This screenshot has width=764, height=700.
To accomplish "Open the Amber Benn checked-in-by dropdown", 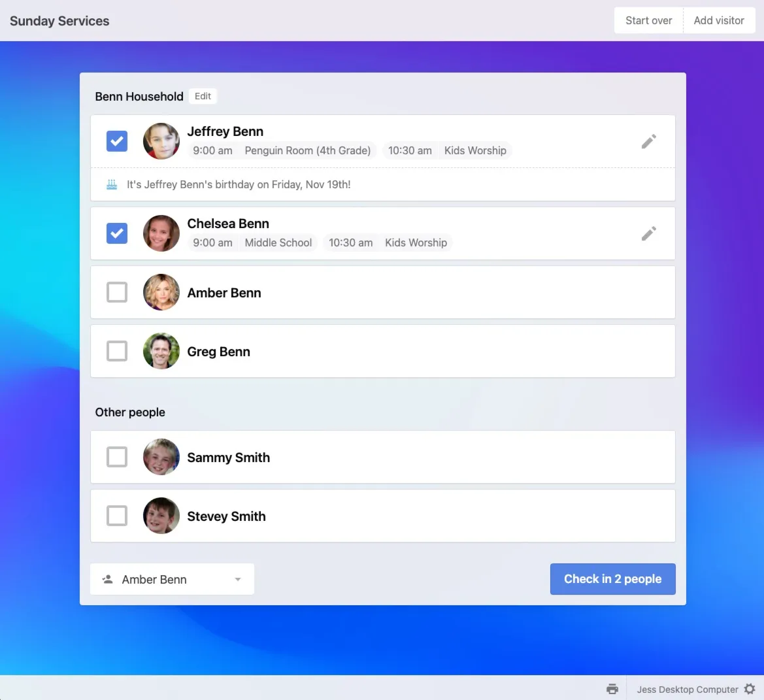I will pos(171,579).
